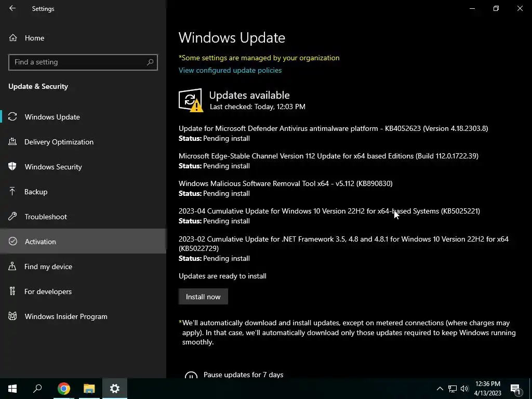Open the Activation page
Screen dimensions: 532x399
(x=83, y=241)
